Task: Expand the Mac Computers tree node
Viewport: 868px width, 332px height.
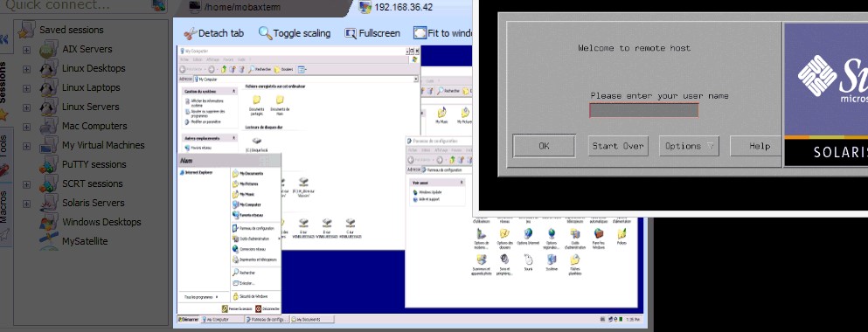Action: click(x=26, y=127)
